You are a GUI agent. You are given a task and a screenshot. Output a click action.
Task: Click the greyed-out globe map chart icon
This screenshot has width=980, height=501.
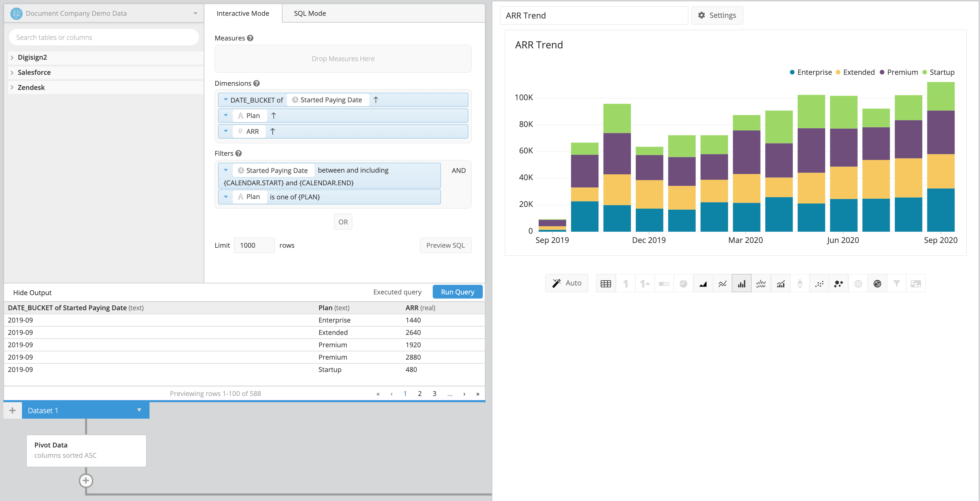[x=858, y=284]
